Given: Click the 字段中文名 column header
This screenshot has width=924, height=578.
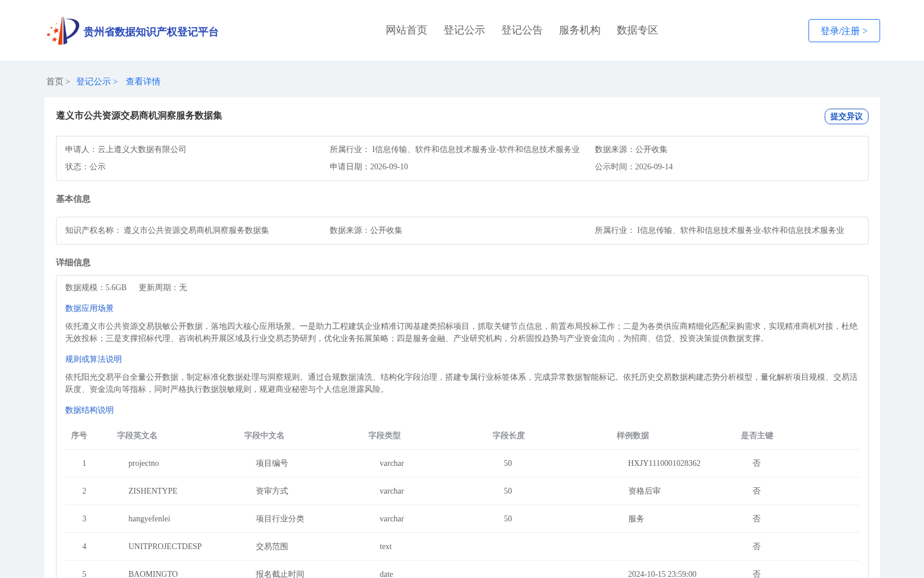Looking at the screenshot, I should (264, 436).
